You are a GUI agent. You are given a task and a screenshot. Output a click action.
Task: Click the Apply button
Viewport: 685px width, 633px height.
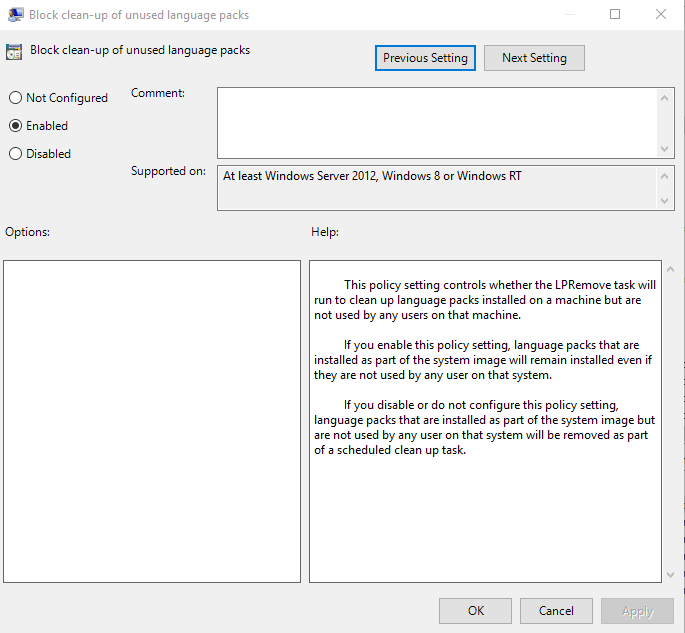(637, 611)
